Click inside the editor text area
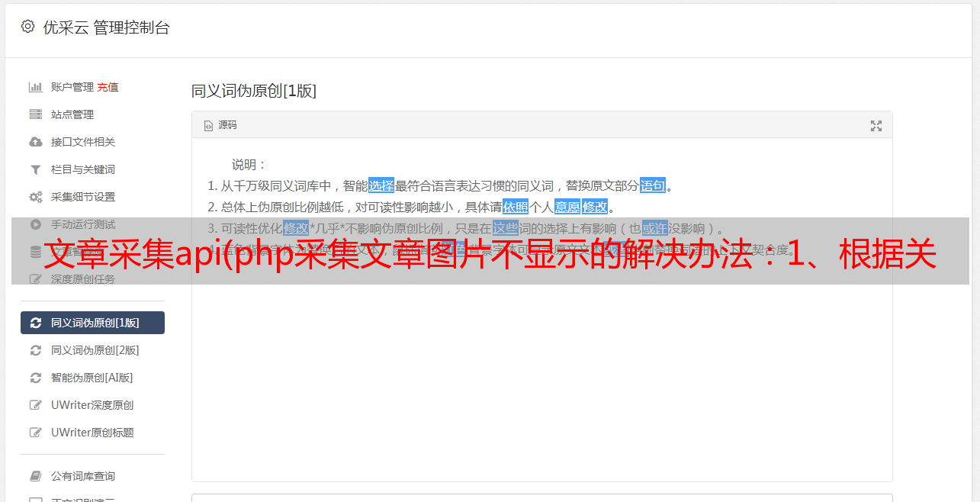The image size is (980, 502). 541,366
